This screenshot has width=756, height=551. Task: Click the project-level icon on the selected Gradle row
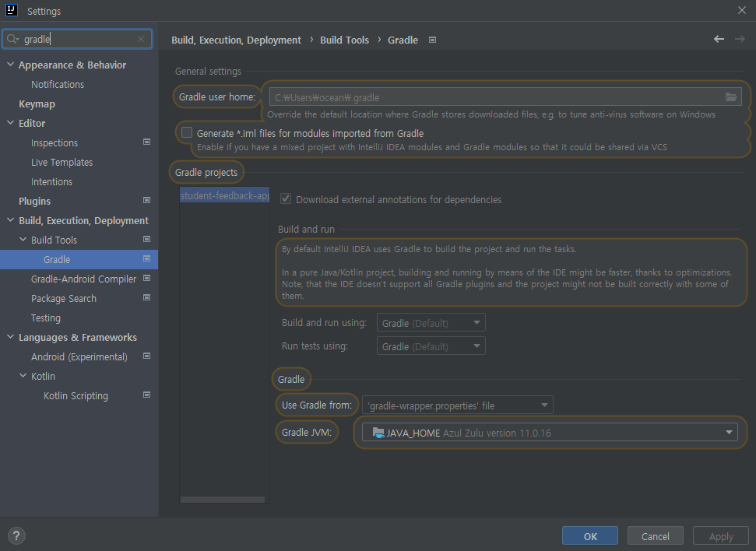click(147, 258)
